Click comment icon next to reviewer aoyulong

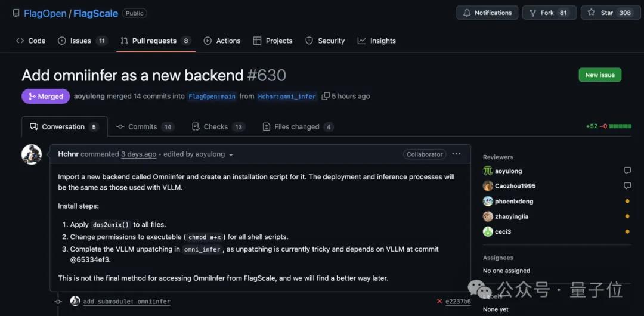(627, 171)
